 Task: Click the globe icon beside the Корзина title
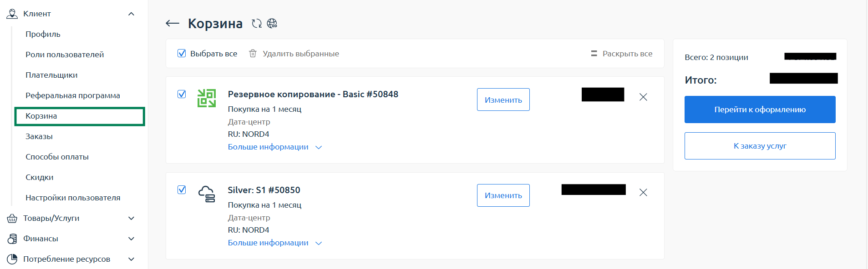click(272, 23)
